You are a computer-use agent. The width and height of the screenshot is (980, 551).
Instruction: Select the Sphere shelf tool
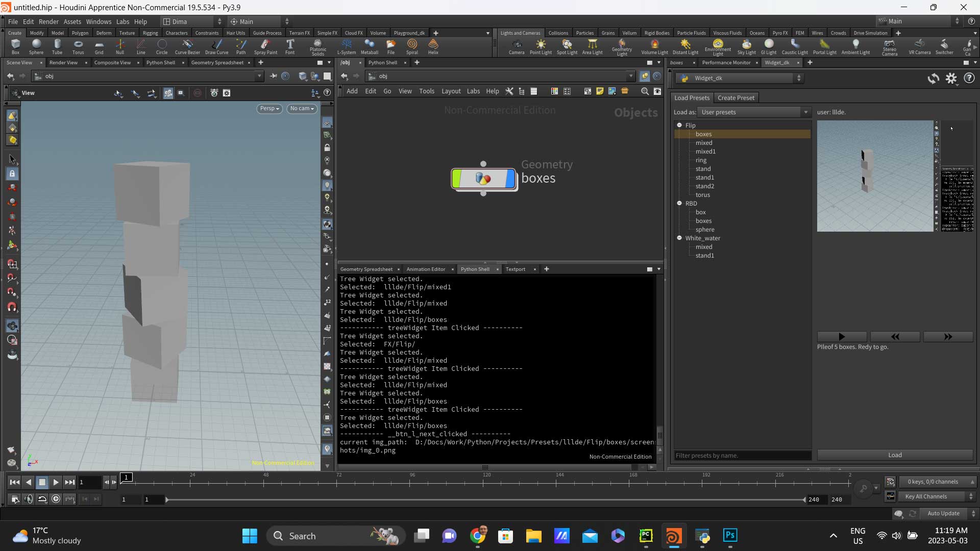pyautogui.click(x=36, y=46)
